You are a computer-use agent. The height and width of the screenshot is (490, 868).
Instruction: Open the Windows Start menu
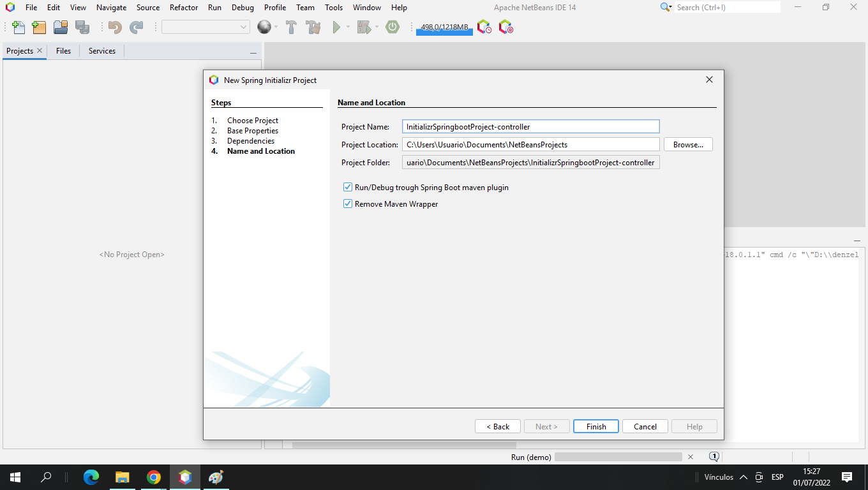(15, 477)
